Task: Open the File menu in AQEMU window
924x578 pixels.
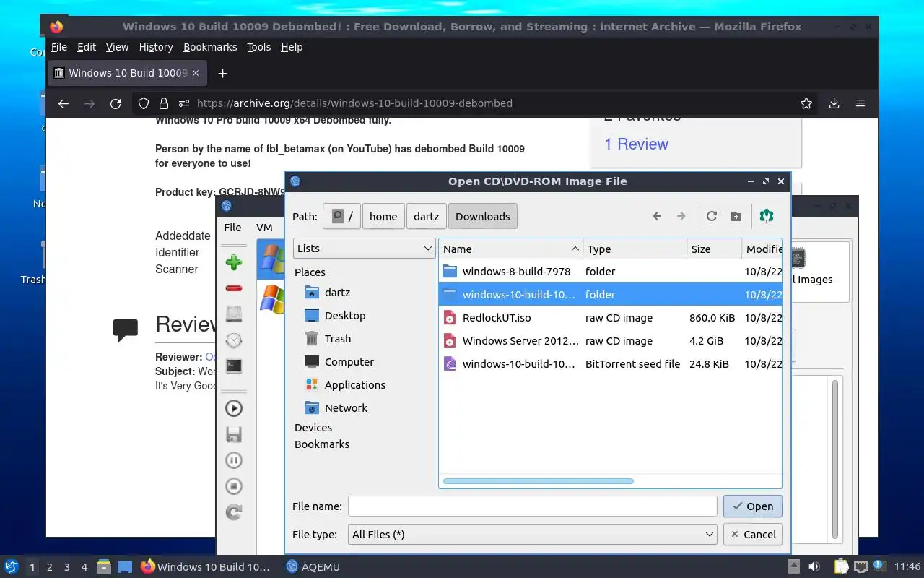Action: coord(232,227)
